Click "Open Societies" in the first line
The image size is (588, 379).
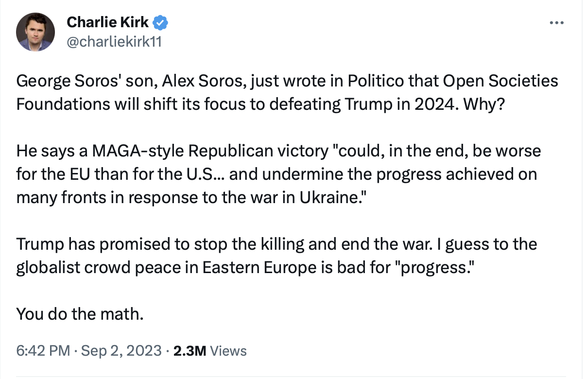click(500, 82)
